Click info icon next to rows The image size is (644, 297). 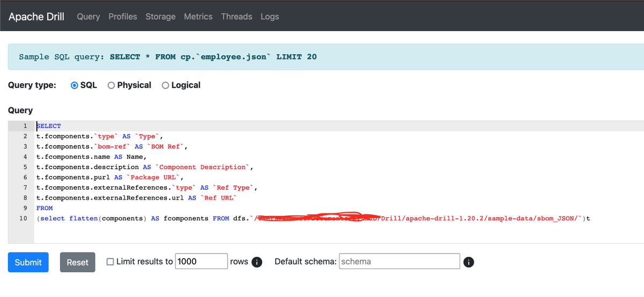coord(257,262)
